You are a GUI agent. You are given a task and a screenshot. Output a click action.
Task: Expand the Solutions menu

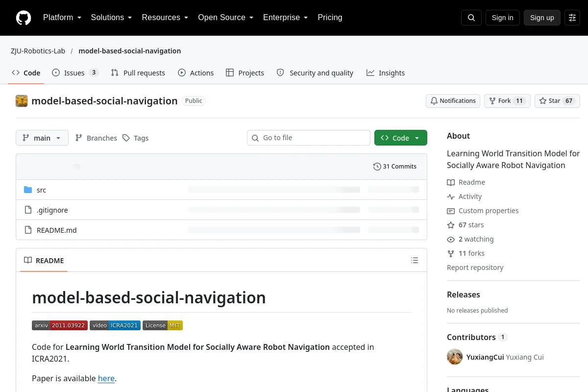pyautogui.click(x=112, y=18)
